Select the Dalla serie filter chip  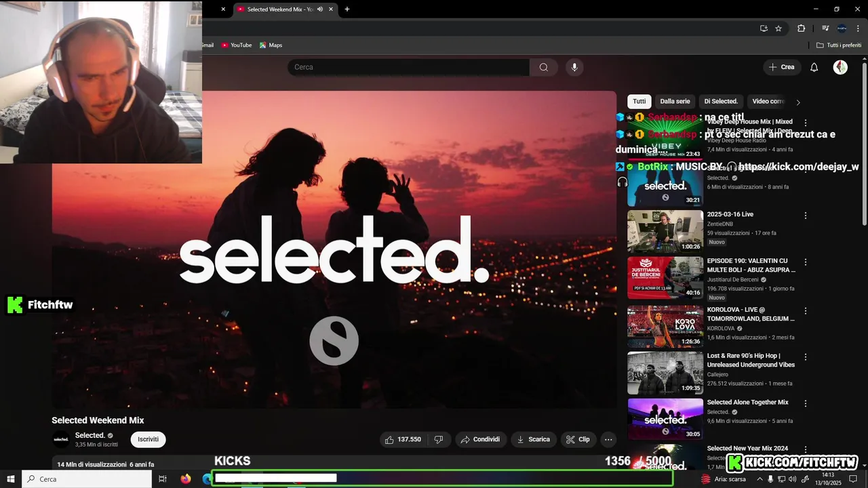point(675,102)
